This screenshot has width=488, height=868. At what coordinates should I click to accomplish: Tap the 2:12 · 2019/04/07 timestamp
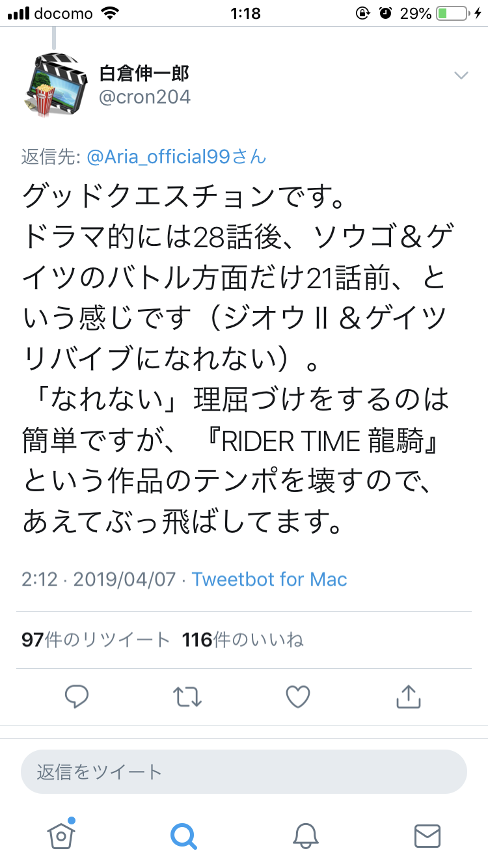pyautogui.click(x=98, y=579)
